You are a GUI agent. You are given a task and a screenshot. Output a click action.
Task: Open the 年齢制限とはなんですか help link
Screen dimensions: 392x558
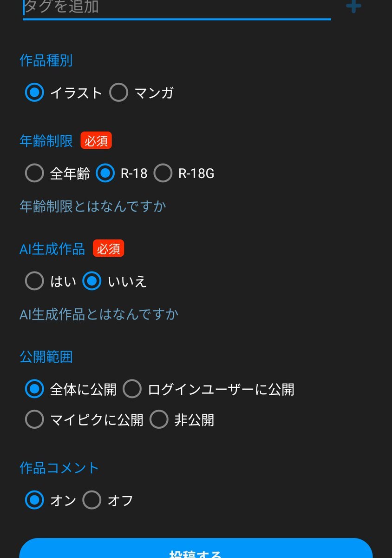pos(92,206)
